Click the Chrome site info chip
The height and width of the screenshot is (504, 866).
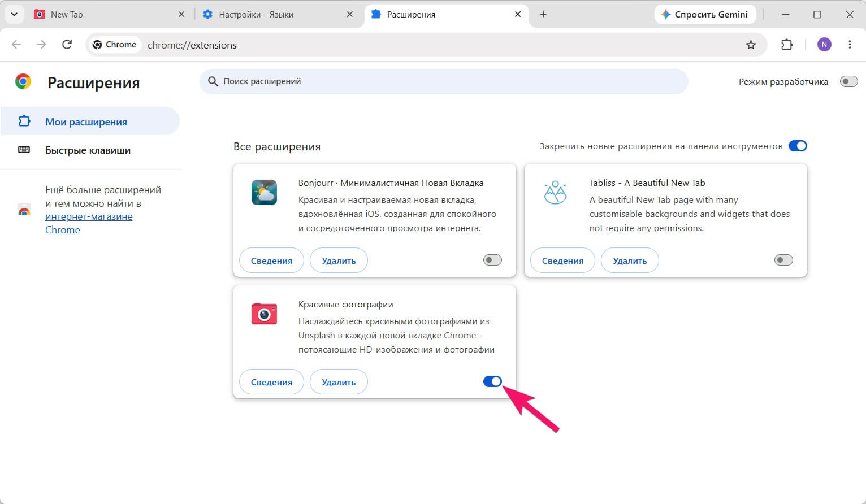(115, 45)
